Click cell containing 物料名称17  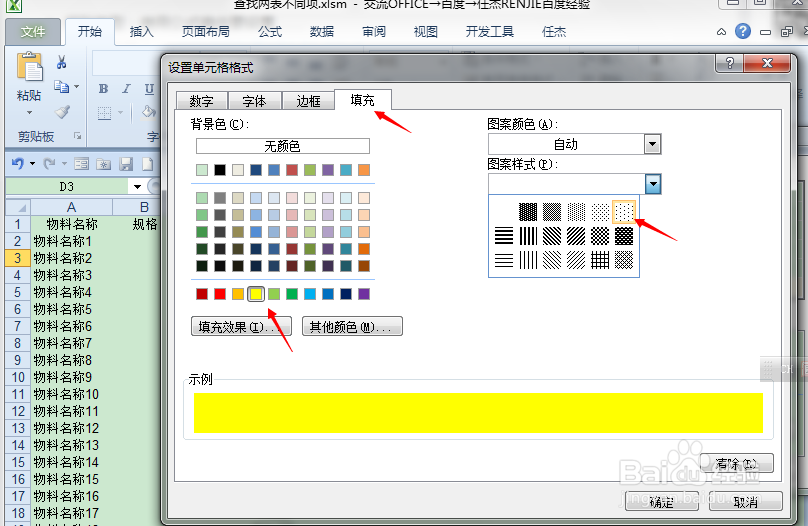click(72, 513)
